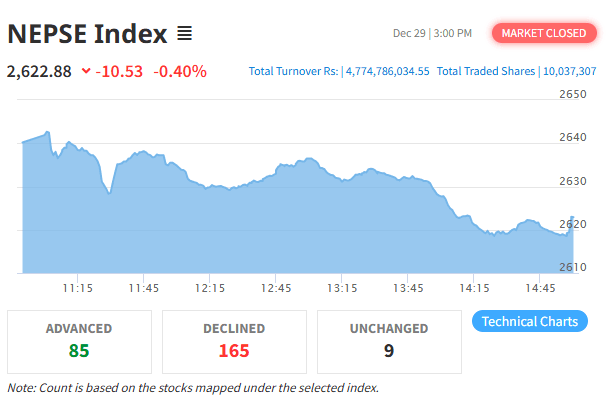
Task: Click the 4,774,786,034.55 turnover figure
Action: tap(387, 72)
